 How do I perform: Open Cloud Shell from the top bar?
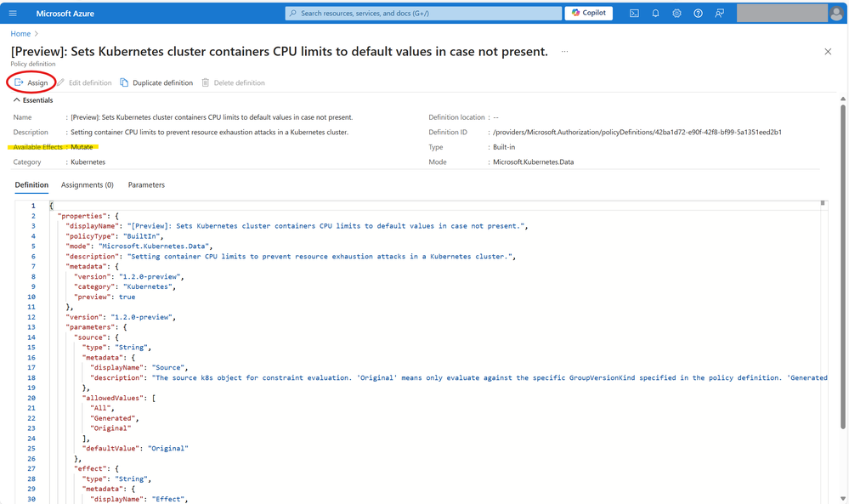(x=634, y=13)
